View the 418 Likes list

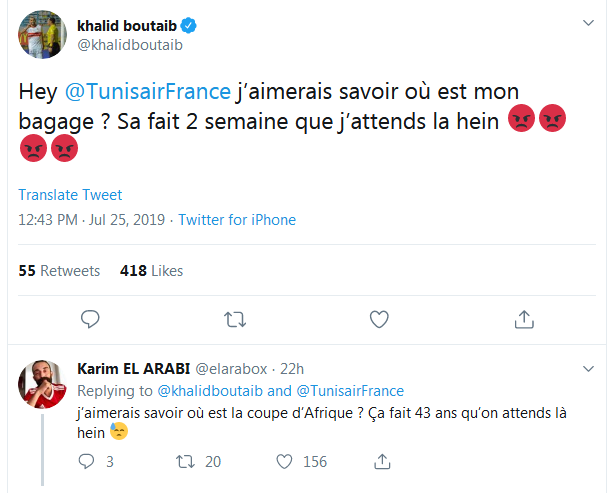(x=151, y=271)
